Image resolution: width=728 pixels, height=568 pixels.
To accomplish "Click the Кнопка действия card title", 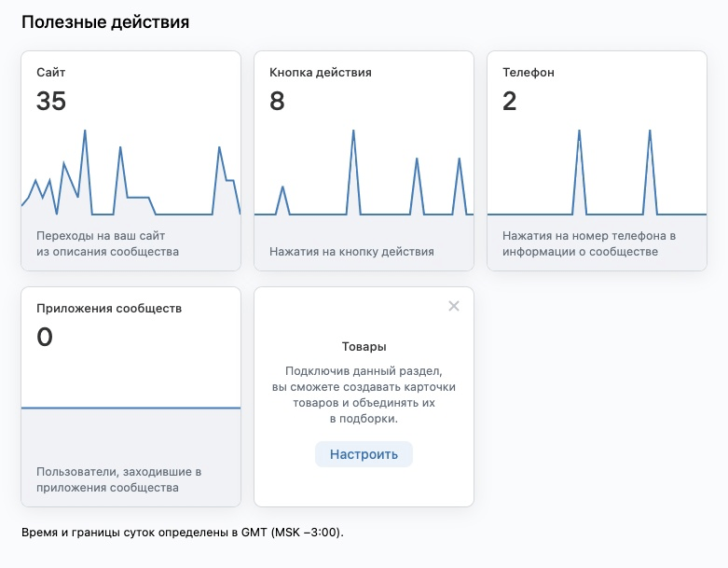I will tap(321, 73).
